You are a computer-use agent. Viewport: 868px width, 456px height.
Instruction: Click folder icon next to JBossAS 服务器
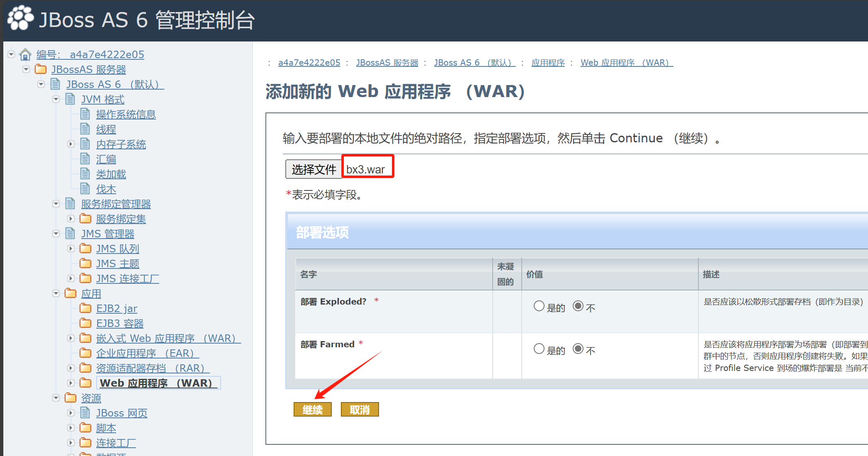pyautogui.click(x=41, y=69)
